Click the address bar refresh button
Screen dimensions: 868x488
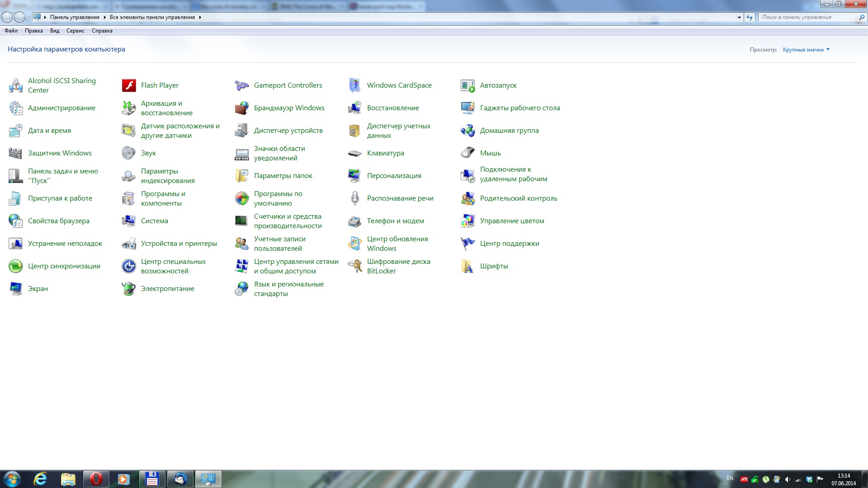click(750, 18)
